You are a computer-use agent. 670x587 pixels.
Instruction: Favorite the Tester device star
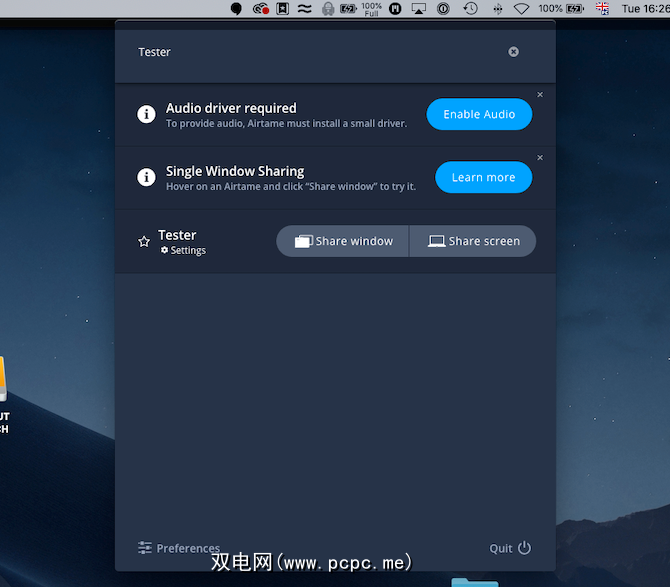pos(144,242)
